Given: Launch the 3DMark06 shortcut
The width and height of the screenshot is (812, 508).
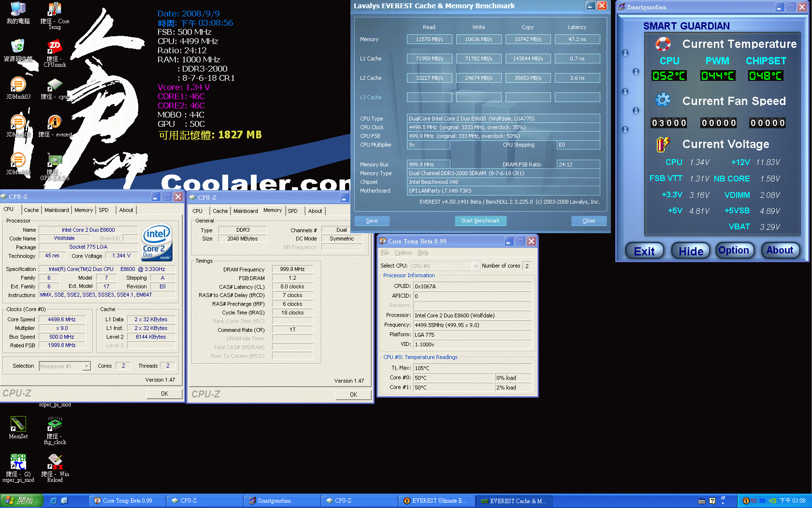Looking at the screenshot, I should pos(18,164).
